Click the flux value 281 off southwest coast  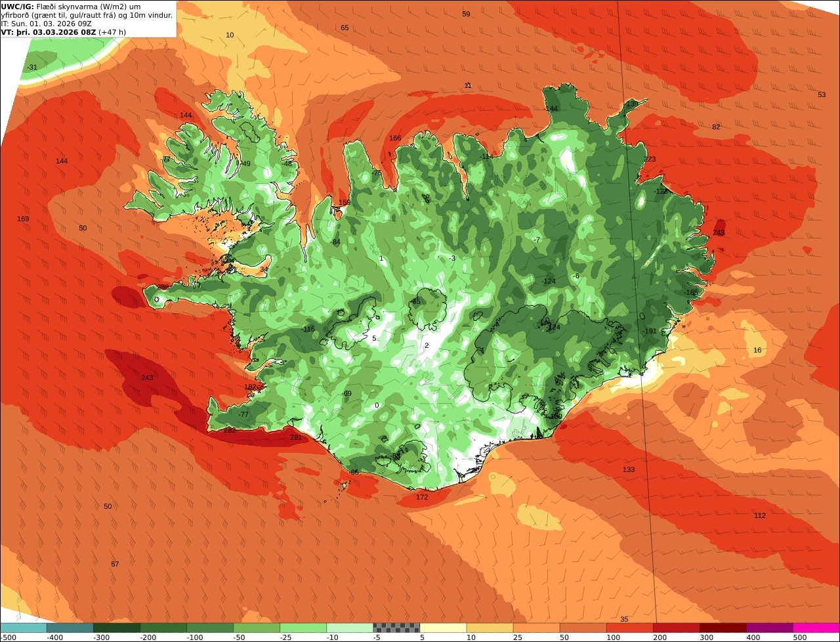[x=296, y=437]
